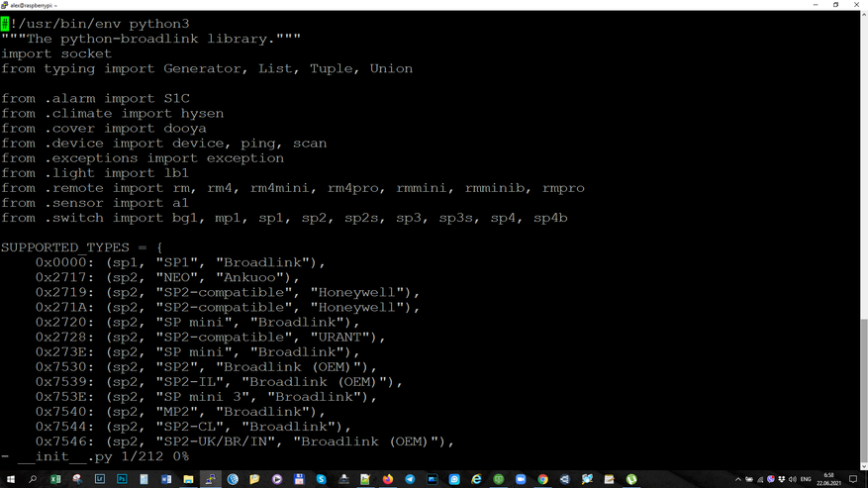
Task: Click the "Ankuoo" manufacturer string
Action: (250, 277)
